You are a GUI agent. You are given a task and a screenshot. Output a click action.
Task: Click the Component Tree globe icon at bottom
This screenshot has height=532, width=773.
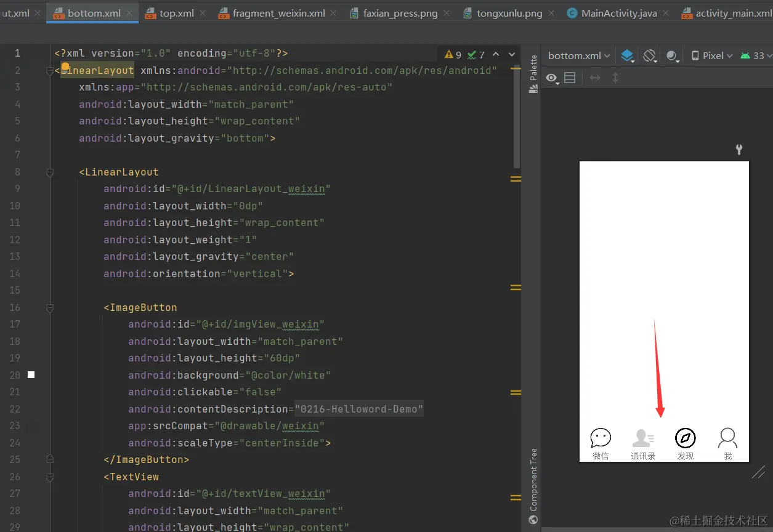[x=533, y=520]
